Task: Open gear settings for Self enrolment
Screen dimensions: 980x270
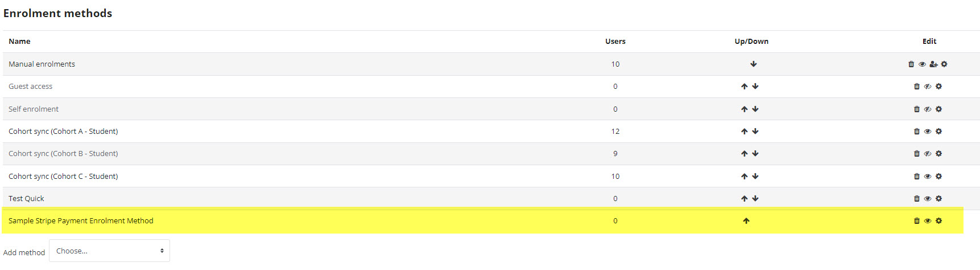Action: 938,109
